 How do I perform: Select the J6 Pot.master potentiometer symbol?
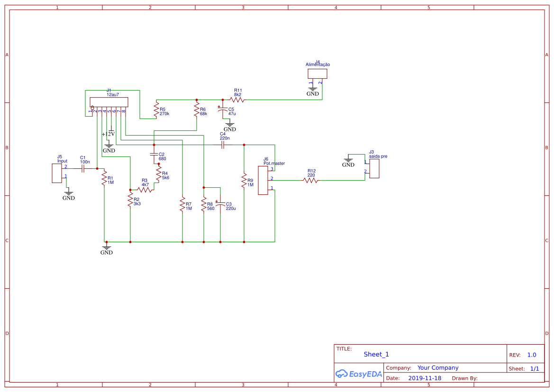coord(263,180)
